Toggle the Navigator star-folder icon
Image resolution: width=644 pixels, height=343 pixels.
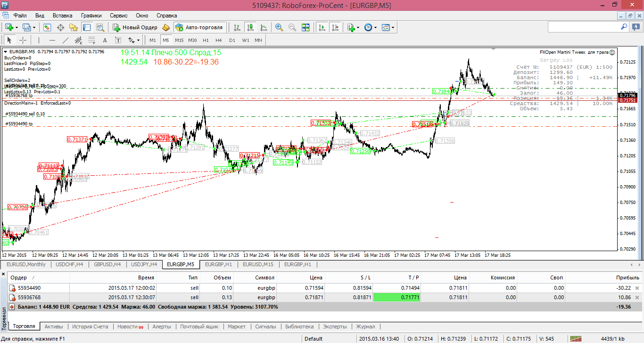click(74, 27)
